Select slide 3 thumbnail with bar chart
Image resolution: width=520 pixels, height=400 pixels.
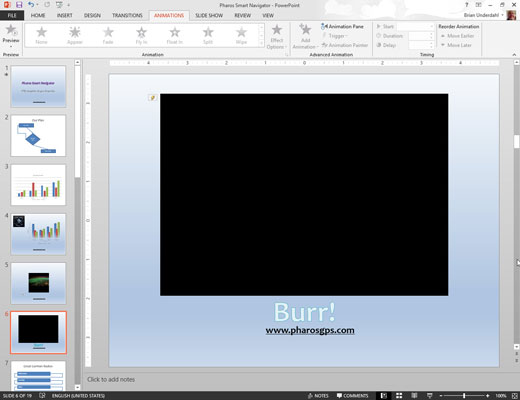click(x=38, y=185)
